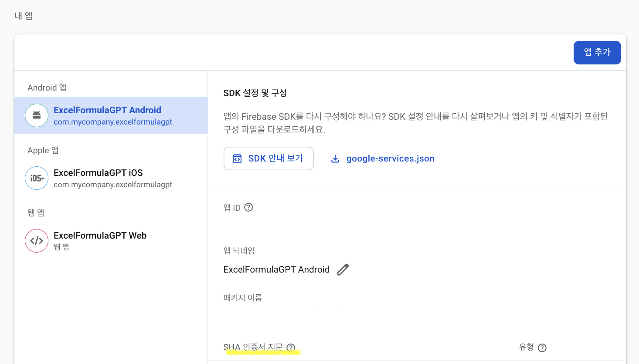Open SDK 안내 보기 button
This screenshot has width=639, height=364.
[x=269, y=158]
